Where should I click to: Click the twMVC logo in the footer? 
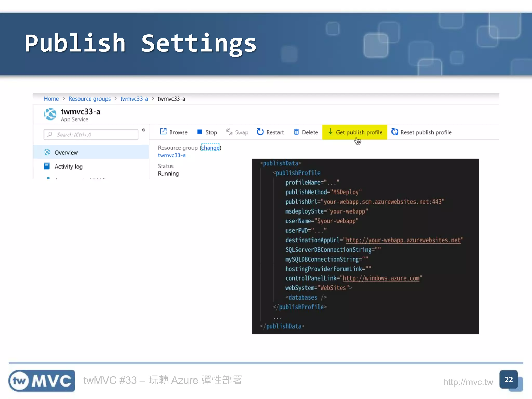click(42, 381)
